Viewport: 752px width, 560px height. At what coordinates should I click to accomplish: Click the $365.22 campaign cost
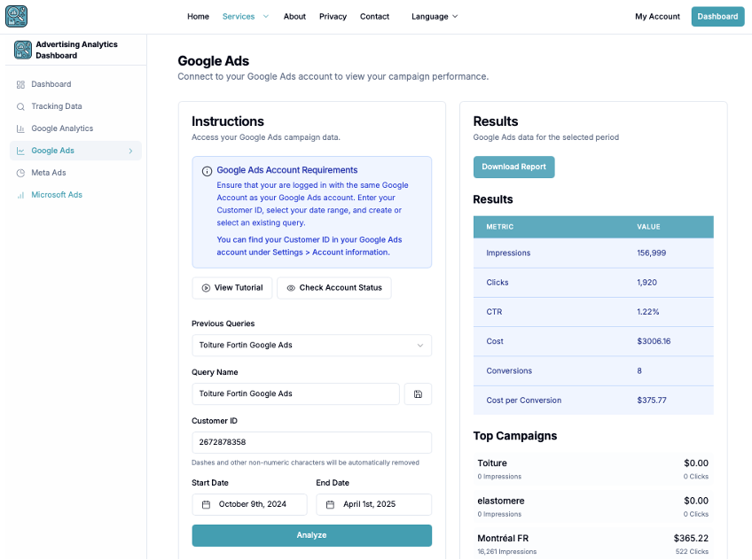click(x=691, y=539)
